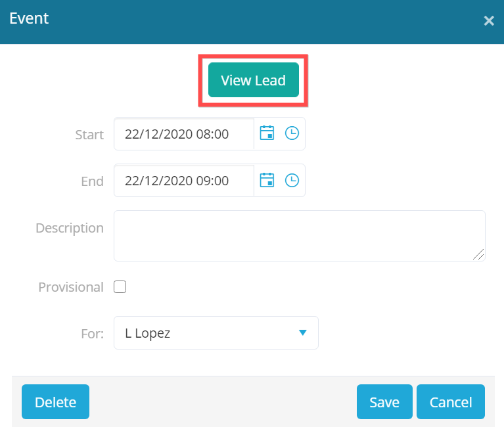Save the event

click(384, 401)
